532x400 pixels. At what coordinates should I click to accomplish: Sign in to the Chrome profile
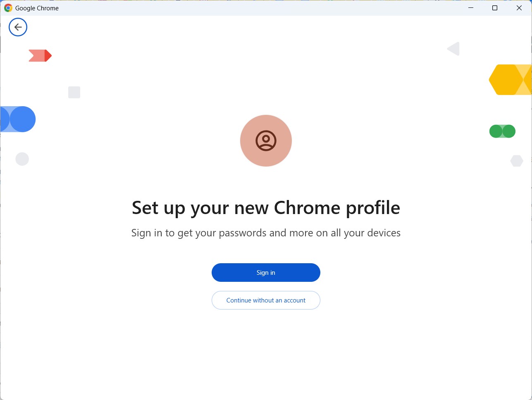[x=266, y=273]
